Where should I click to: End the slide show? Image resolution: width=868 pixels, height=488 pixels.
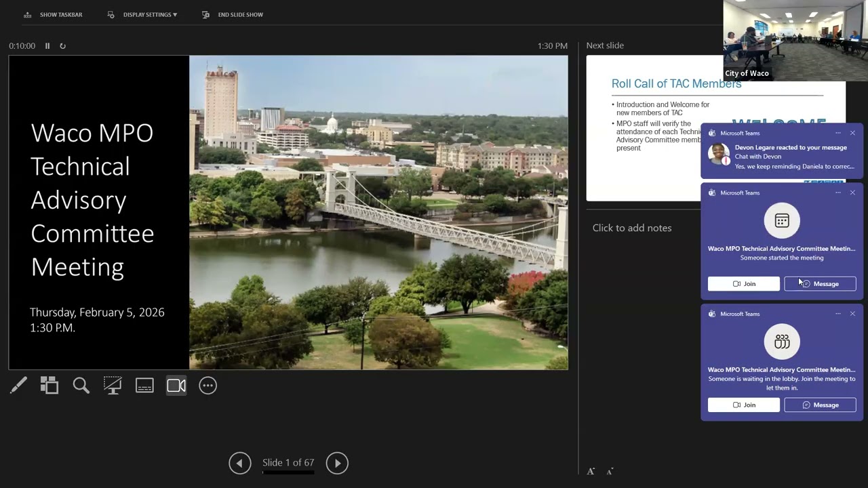tap(233, 14)
